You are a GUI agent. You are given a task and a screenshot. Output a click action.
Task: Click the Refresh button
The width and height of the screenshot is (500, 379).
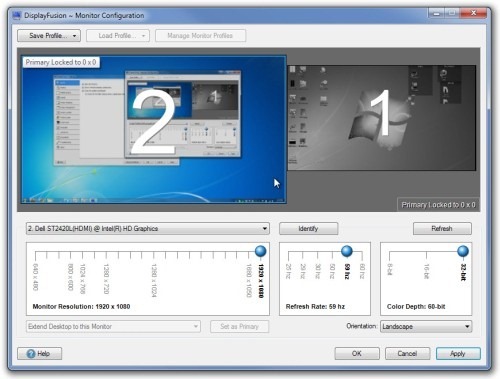tap(442, 229)
